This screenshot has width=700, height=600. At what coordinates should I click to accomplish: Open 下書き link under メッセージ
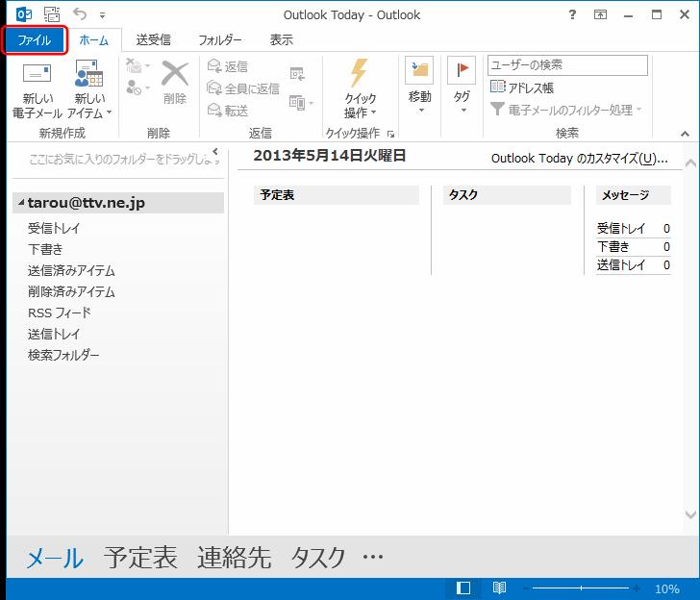tap(612, 247)
